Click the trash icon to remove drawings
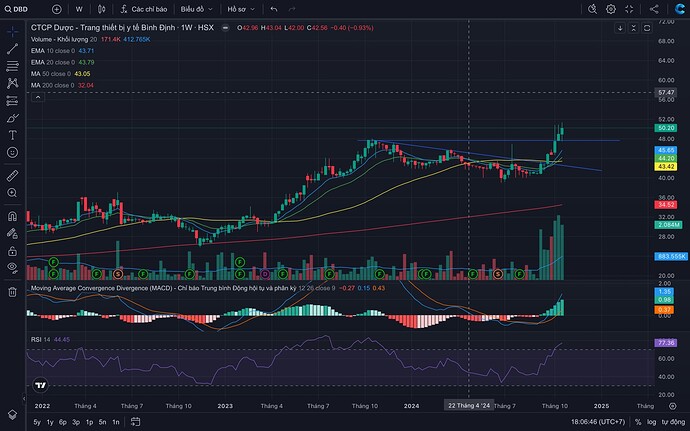This screenshot has height=431, width=690. click(12, 292)
